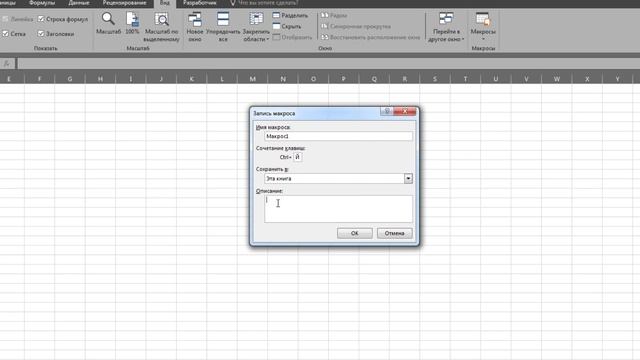Select column T header
Screen dimensions: 640x360
point(465,79)
